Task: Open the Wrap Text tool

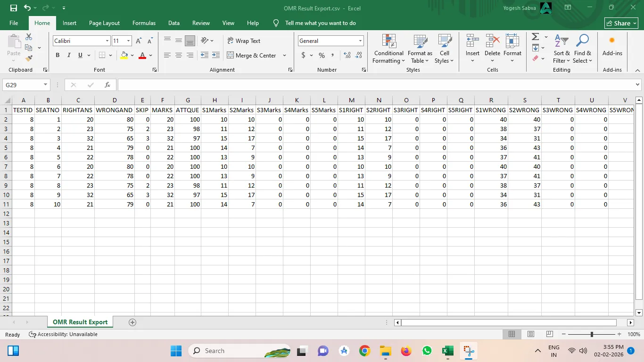Action: 244,41
